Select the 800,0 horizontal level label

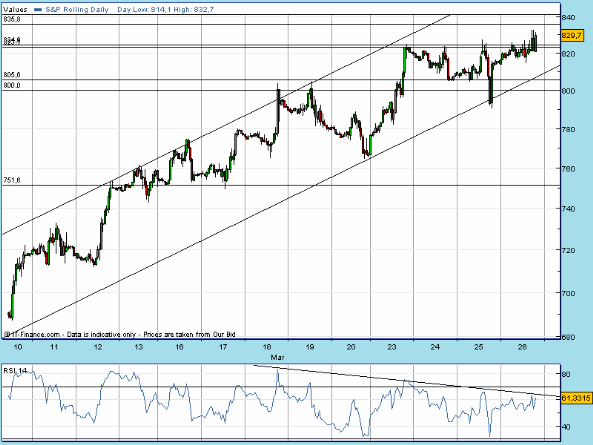pos(12,85)
